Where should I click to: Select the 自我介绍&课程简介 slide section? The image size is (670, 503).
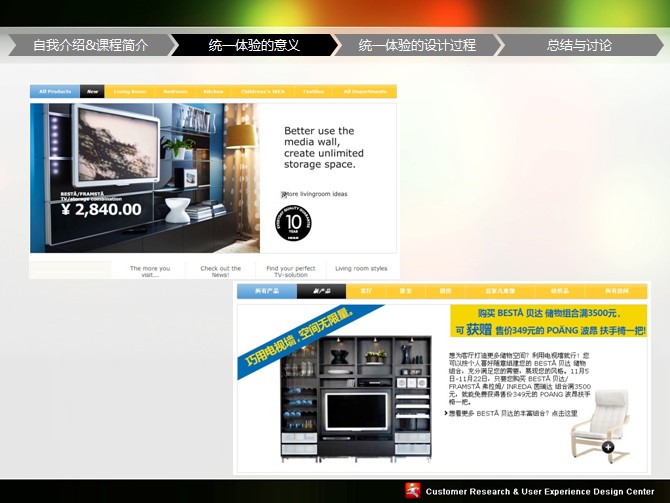[x=90, y=45]
